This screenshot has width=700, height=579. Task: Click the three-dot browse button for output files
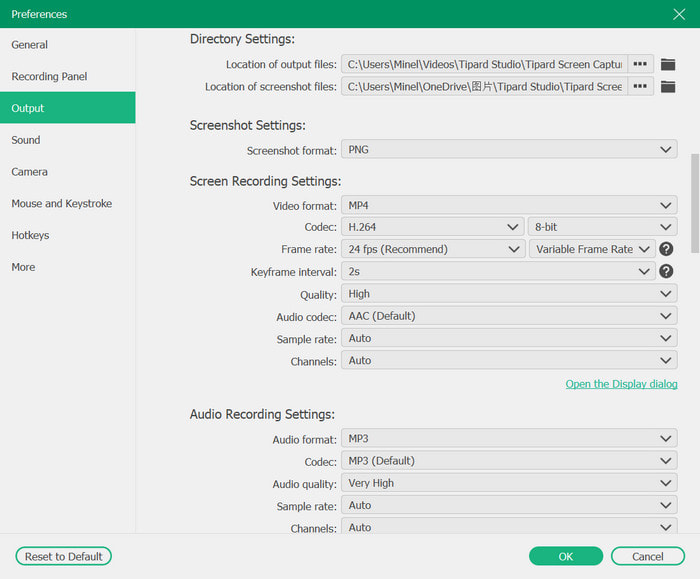(x=640, y=64)
